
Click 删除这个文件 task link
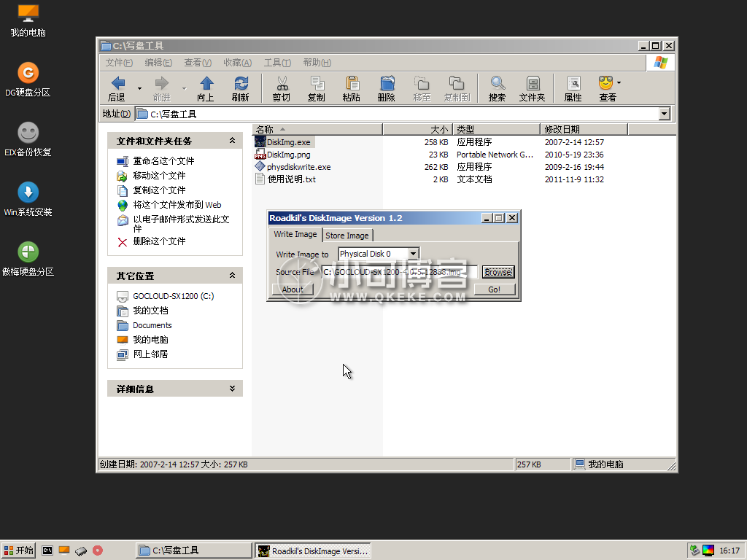pos(159,241)
